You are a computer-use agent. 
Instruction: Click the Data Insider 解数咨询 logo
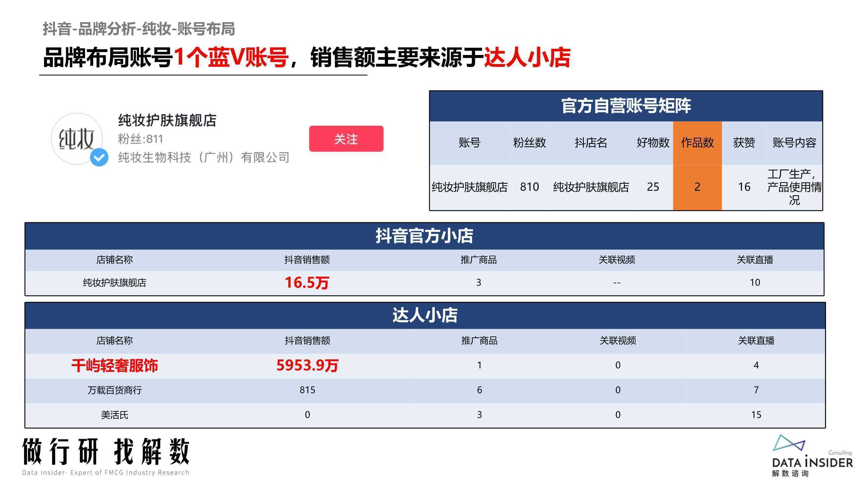point(812,456)
